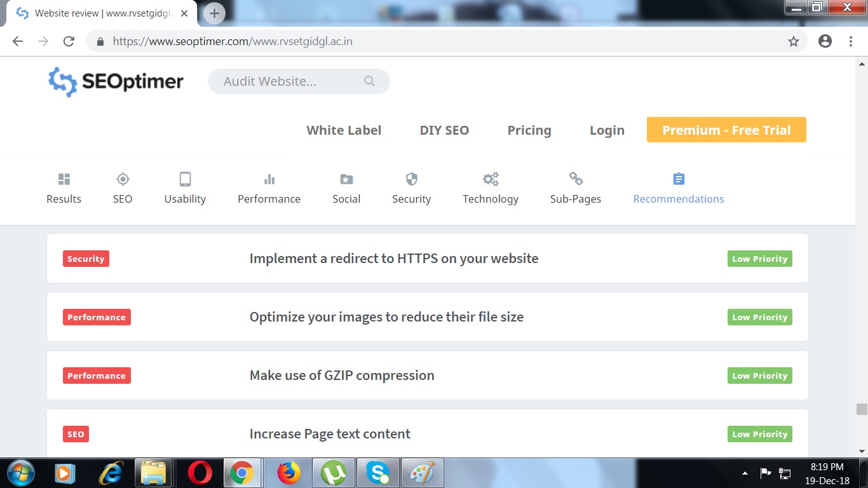Open Firefox from the taskbar
Image resolution: width=868 pixels, height=488 pixels.
pyautogui.click(x=288, y=473)
